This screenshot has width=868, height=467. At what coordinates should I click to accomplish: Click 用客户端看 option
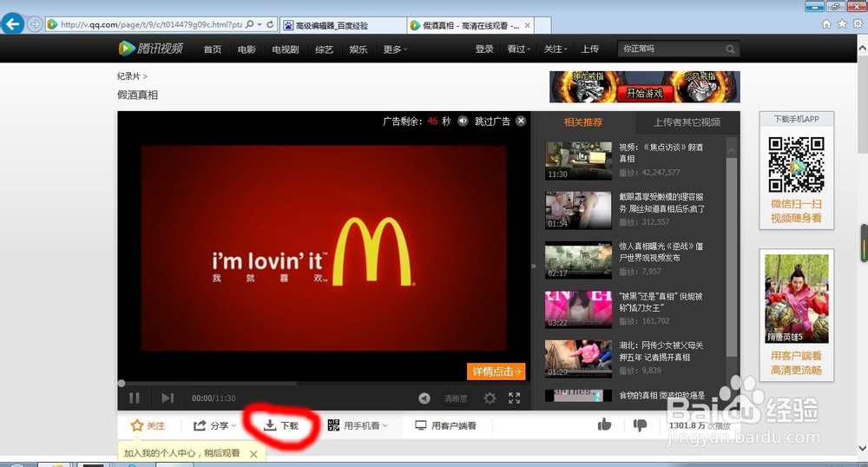point(446,425)
